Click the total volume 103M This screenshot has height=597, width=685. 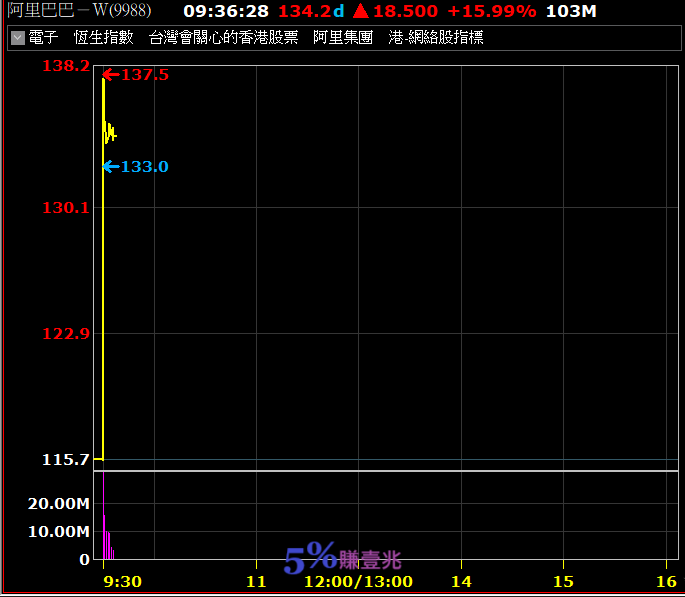click(x=571, y=11)
